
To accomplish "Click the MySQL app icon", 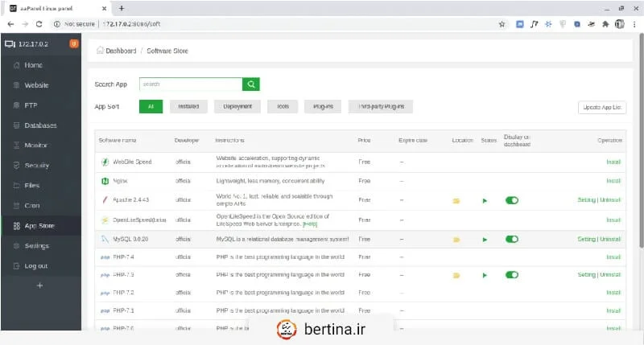I will 105,239.
